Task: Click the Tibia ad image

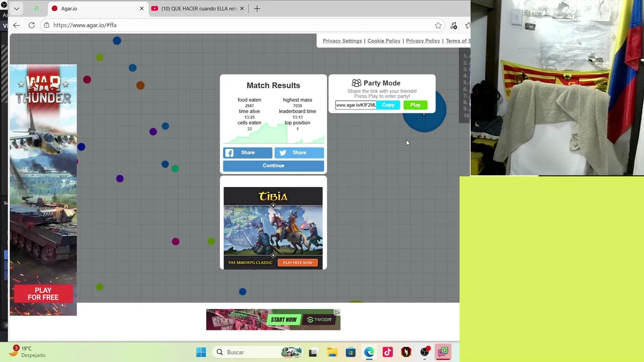Action: pos(273,228)
